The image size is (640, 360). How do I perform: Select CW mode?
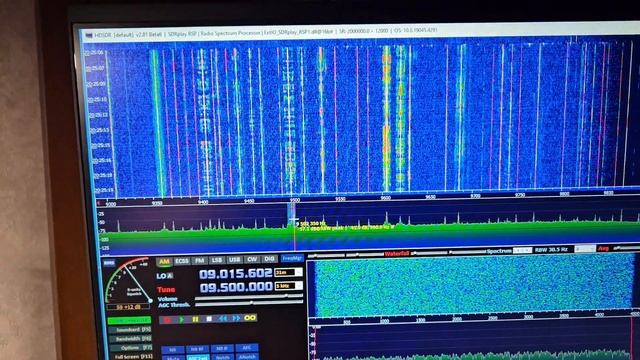click(252, 259)
